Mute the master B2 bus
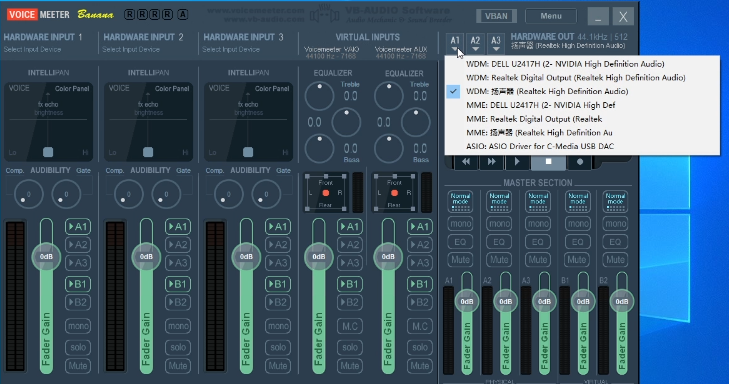Screen dimensions: 729x384 pos(615,260)
